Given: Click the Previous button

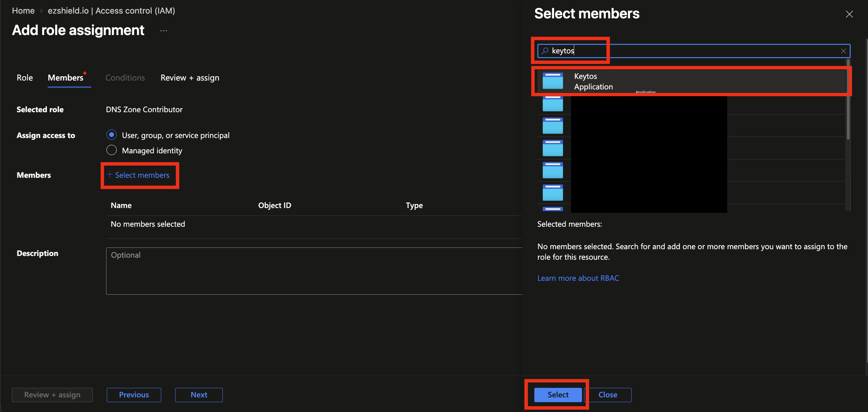Looking at the screenshot, I should pyautogui.click(x=134, y=395).
